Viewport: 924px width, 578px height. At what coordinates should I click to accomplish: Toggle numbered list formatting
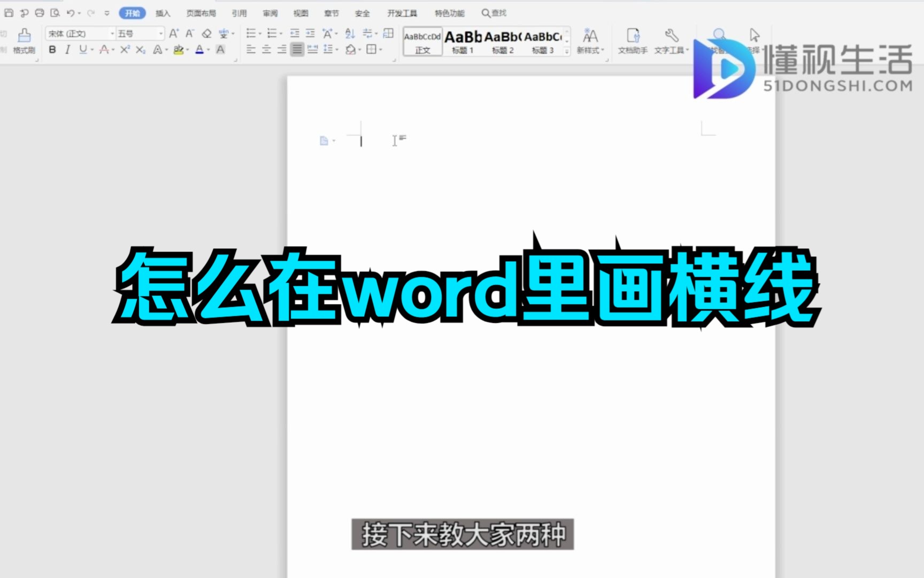[x=272, y=34]
